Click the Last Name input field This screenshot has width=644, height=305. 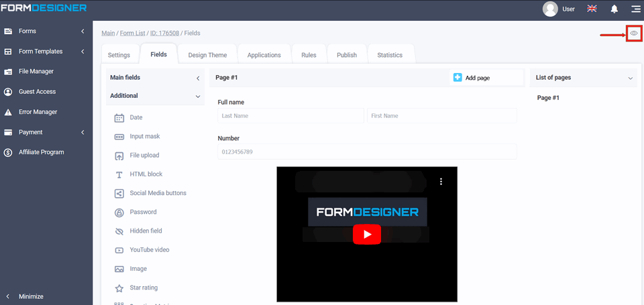(290, 116)
